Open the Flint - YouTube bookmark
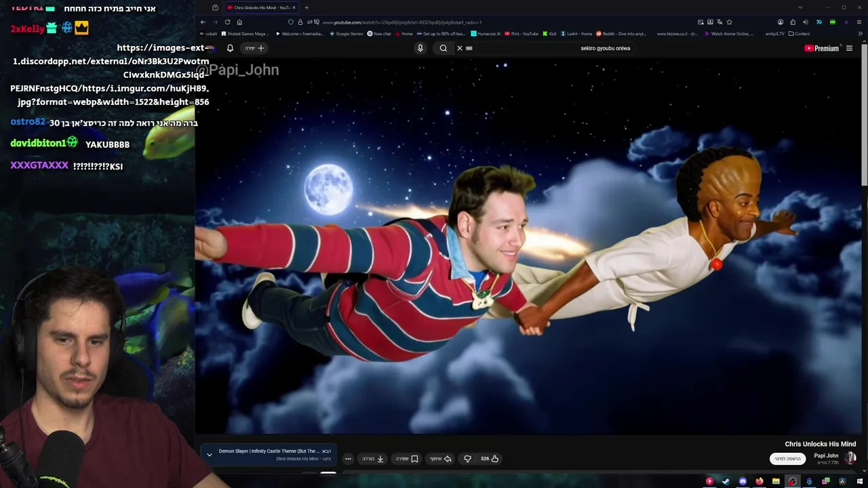868x488 pixels. pos(521,34)
